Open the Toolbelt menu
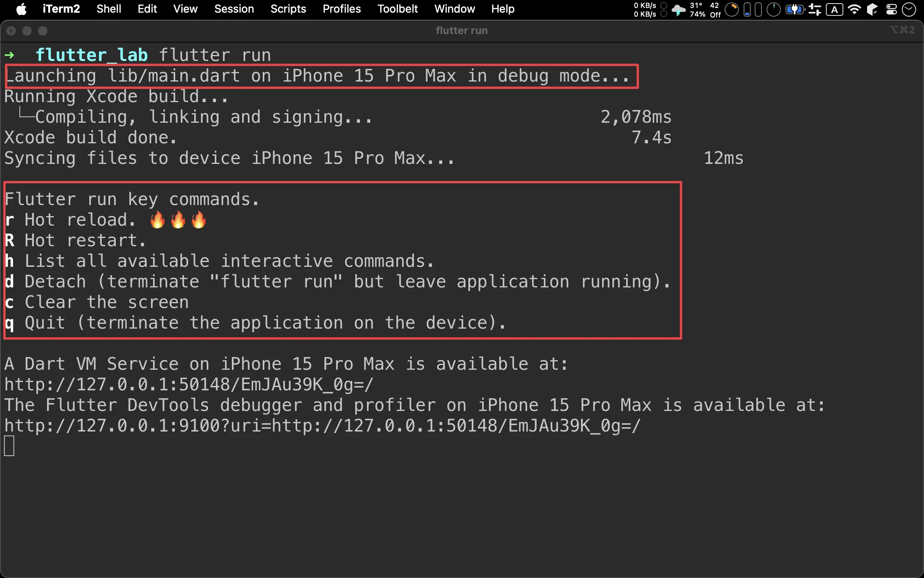Image resolution: width=924 pixels, height=578 pixels. point(398,9)
